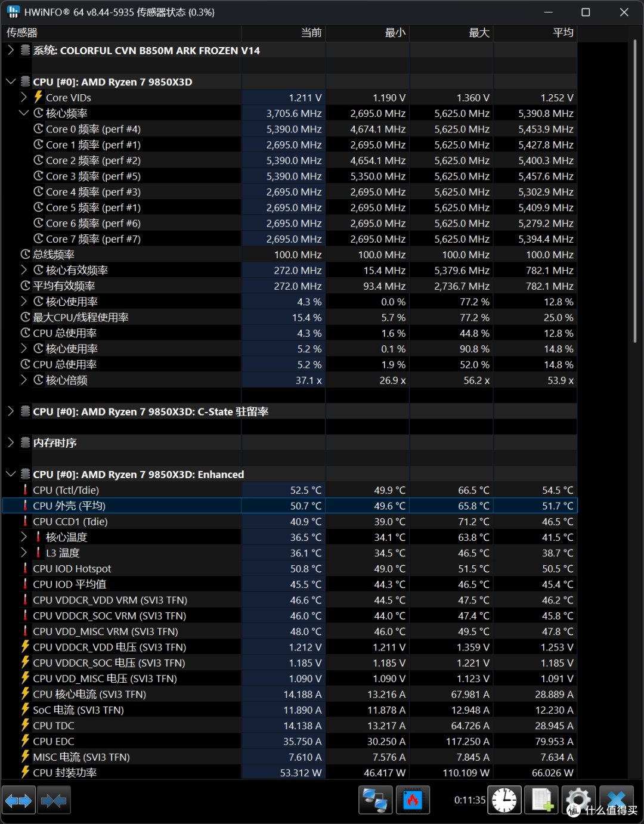
Task: Expand the 核心温度 node
Action: [x=24, y=537]
